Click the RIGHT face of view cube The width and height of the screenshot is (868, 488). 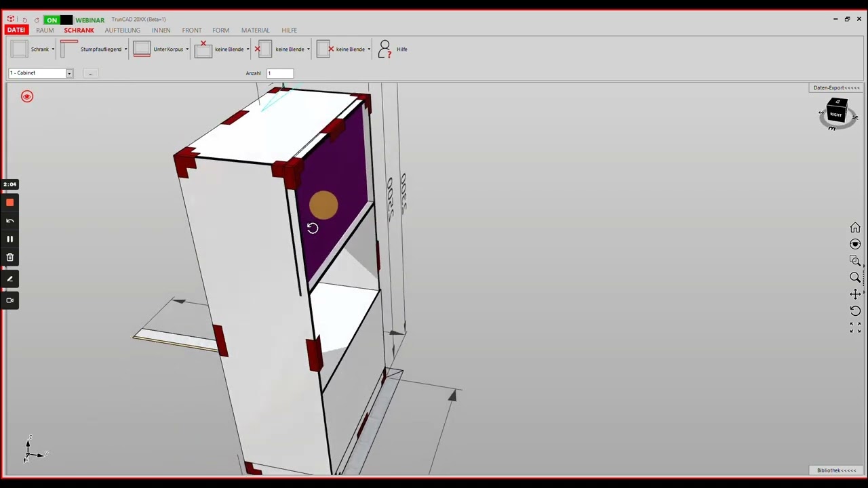835,115
